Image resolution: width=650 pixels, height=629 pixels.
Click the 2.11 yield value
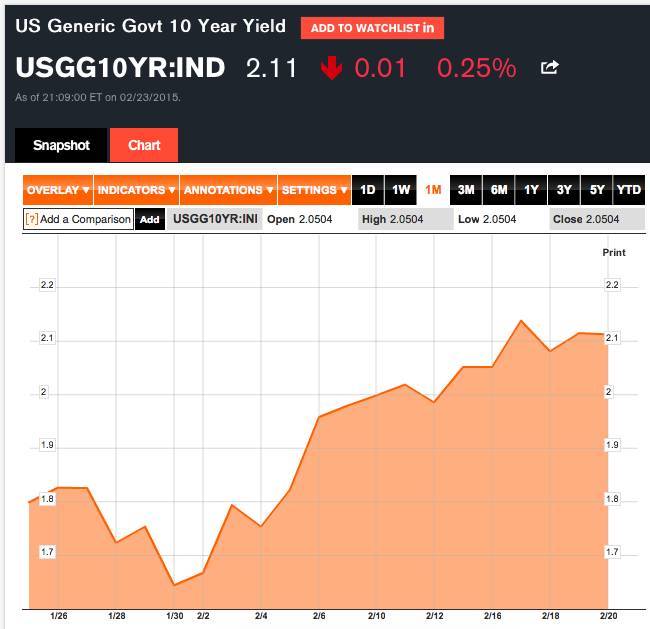pos(272,68)
